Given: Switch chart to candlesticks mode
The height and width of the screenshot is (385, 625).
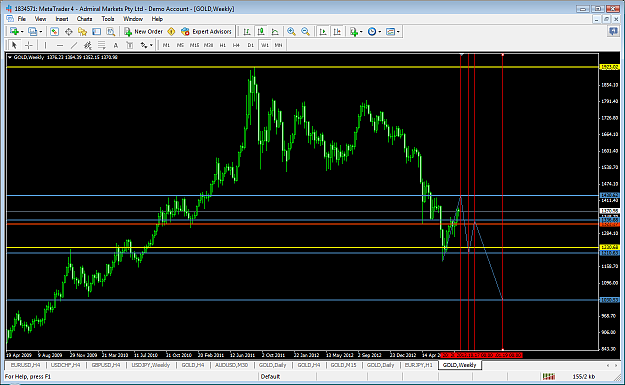Looking at the screenshot, I should 261,31.
